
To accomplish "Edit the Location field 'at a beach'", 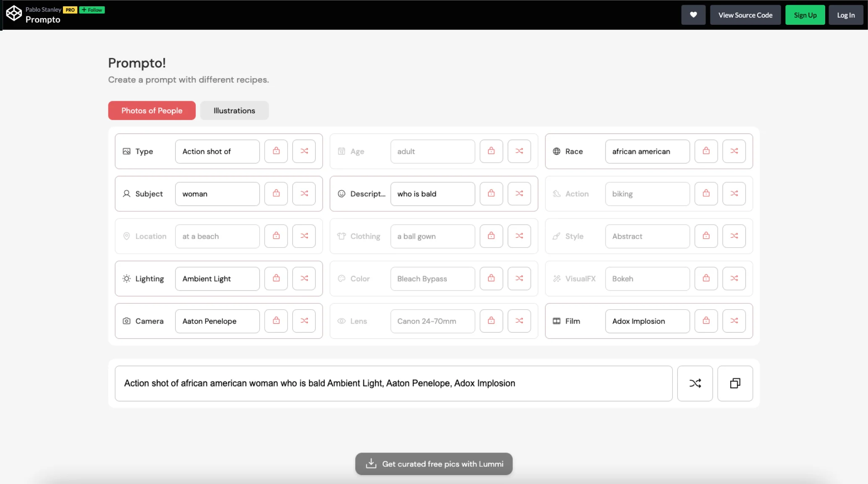I will click(x=217, y=236).
